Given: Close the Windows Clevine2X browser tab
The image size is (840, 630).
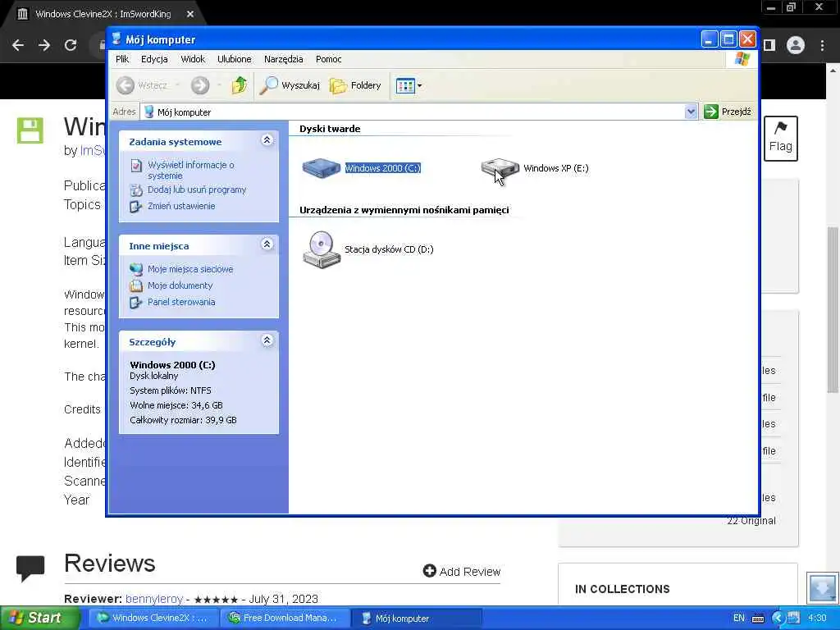Looking at the screenshot, I should 190,14.
